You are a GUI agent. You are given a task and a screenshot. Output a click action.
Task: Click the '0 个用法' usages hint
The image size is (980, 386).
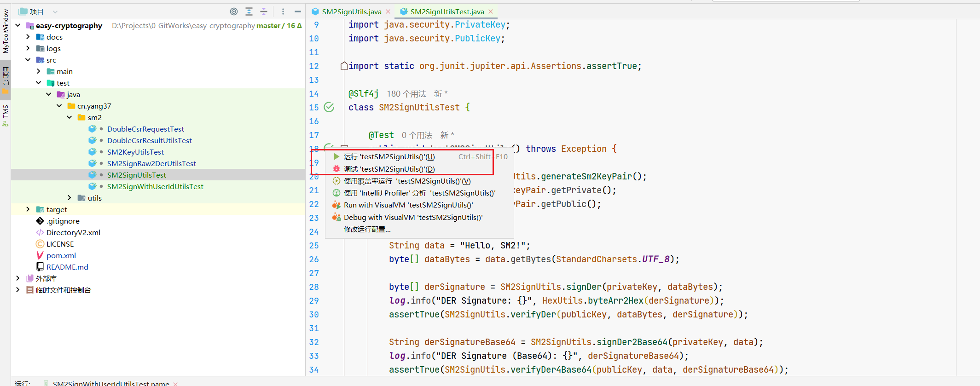click(x=417, y=135)
